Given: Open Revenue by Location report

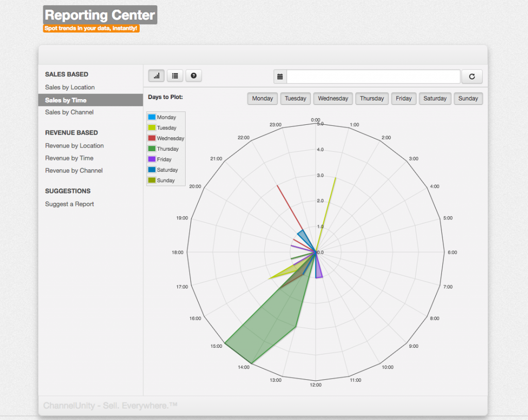Looking at the screenshot, I should point(74,146).
